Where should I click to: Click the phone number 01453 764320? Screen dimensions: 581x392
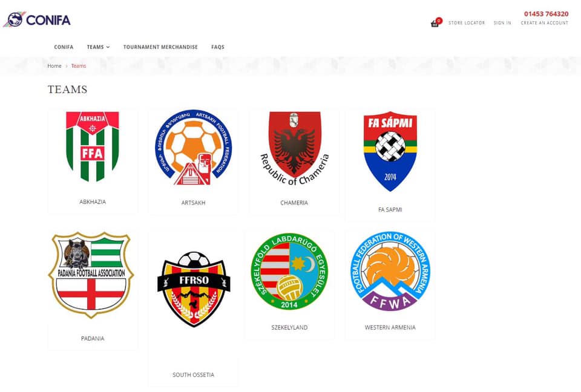[x=546, y=14]
